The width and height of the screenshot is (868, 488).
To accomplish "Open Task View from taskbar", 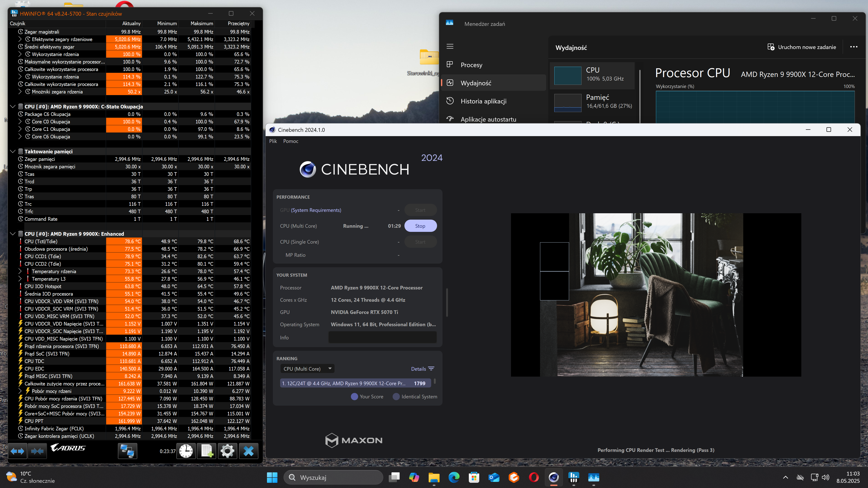I will [x=394, y=477].
